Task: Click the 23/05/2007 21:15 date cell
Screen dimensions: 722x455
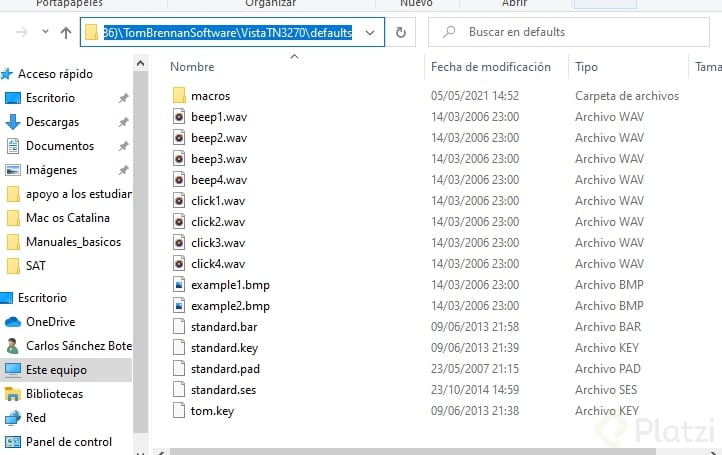Action: pyautogui.click(x=475, y=369)
